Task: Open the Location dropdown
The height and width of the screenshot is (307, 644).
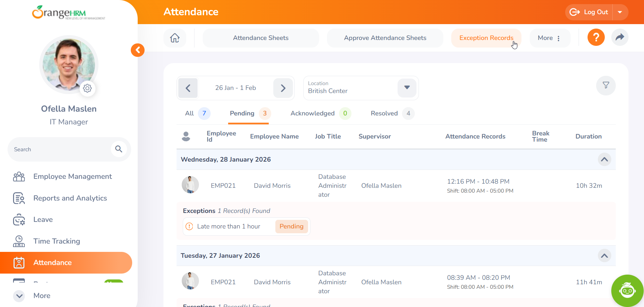Action: tap(407, 88)
